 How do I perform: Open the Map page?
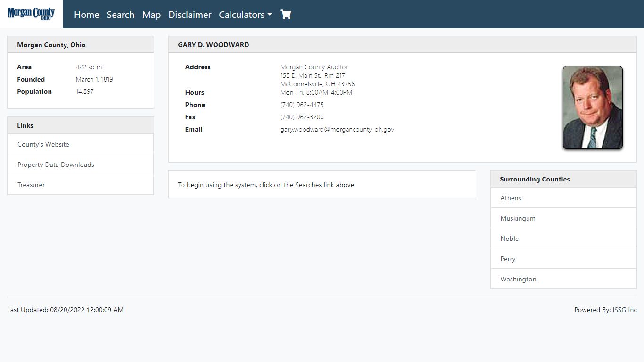click(x=151, y=15)
